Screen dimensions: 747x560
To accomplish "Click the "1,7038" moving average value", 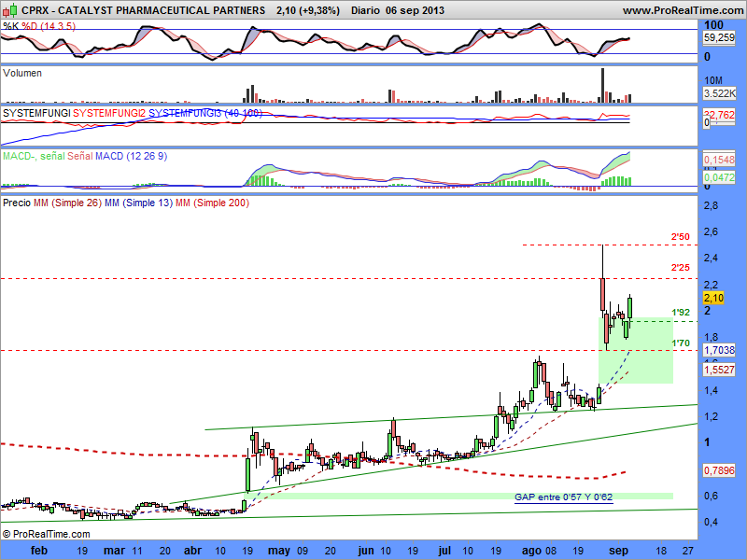I will [x=719, y=351].
